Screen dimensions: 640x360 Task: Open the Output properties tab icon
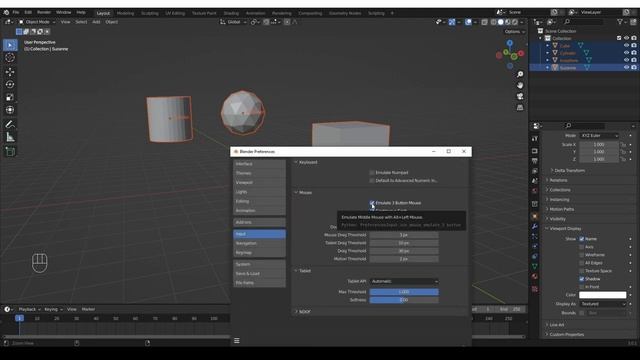[x=535, y=161]
